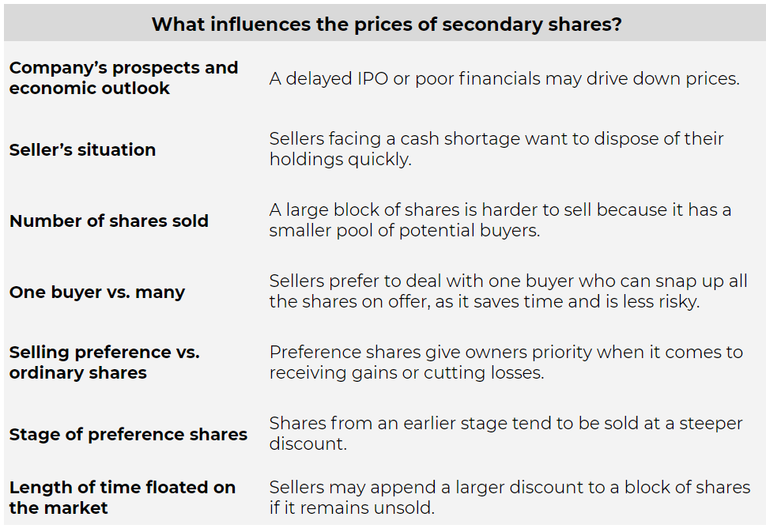Select the "Seller's situation" row heading

82,149
